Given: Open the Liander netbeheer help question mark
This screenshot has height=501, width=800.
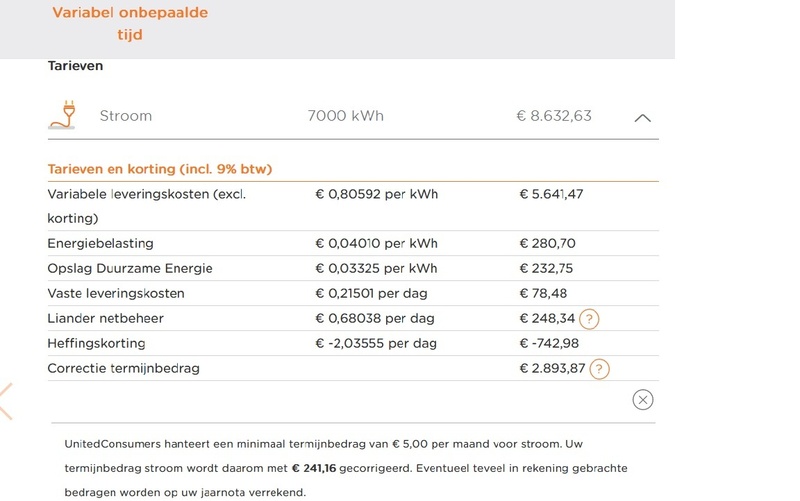Looking at the screenshot, I should click(x=589, y=319).
